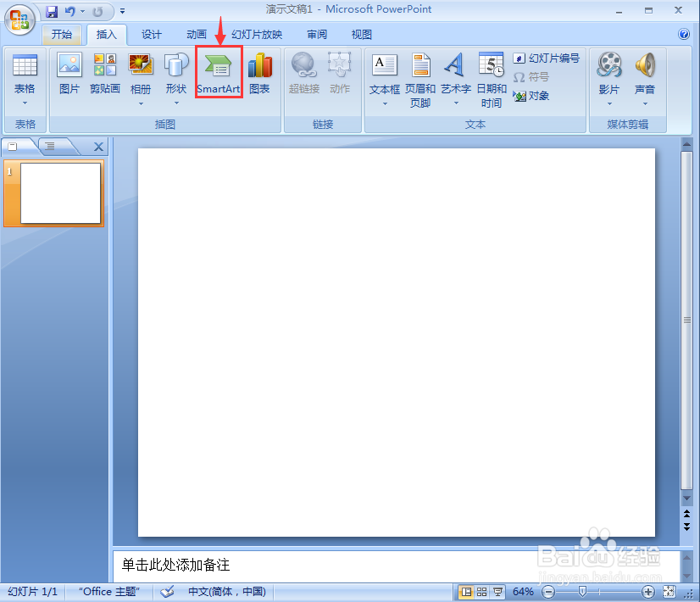The height and width of the screenshot is (602, 700).
Task: Click the 符号 symbol button
Action: 531,77
